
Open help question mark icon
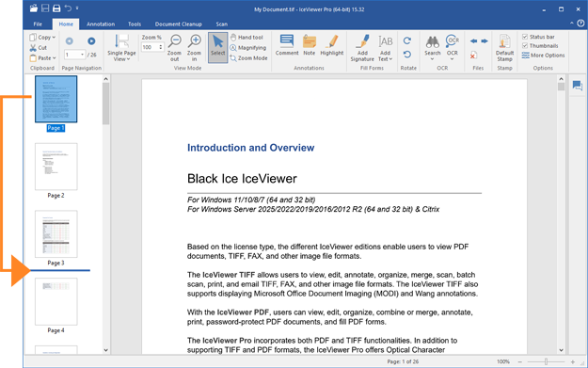tap(580, 24)
